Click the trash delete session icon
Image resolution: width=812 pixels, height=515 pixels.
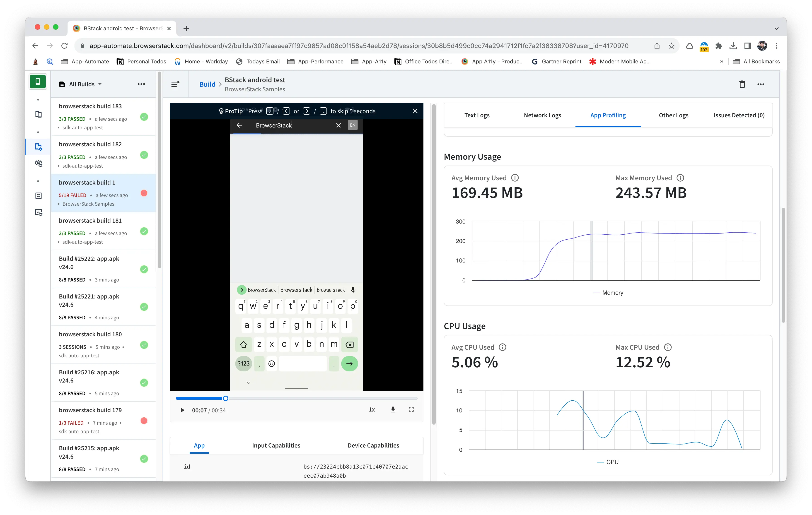coord(742,84)
